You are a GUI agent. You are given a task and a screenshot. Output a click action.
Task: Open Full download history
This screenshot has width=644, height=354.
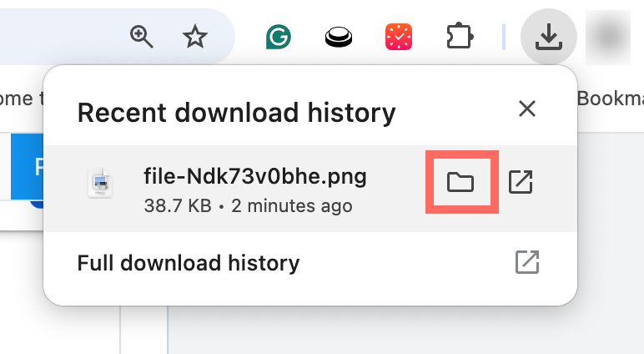tap(189, 264)
